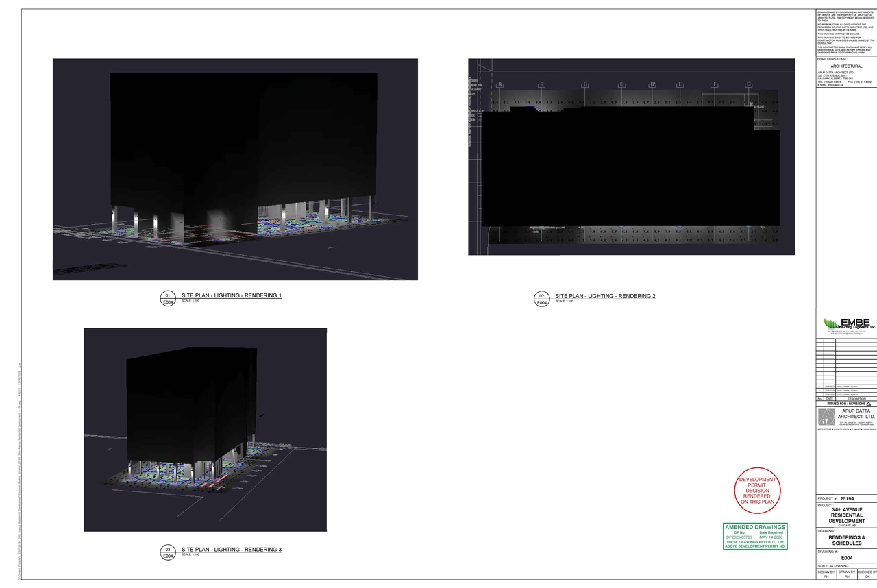Click the consultant email address line
This screenshot has width=877, height=588.
pos(830,85)
